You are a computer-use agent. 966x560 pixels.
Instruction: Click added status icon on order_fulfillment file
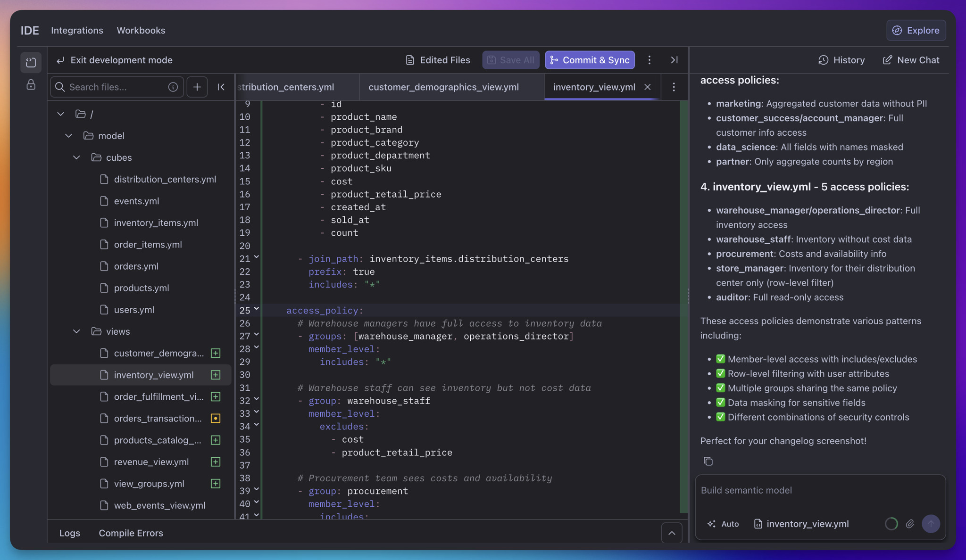click(216, 397)
